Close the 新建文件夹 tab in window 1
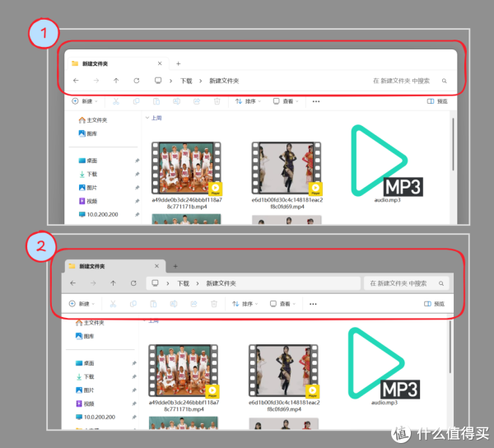This screenshot has width=494, height=448. click(160, 63)
